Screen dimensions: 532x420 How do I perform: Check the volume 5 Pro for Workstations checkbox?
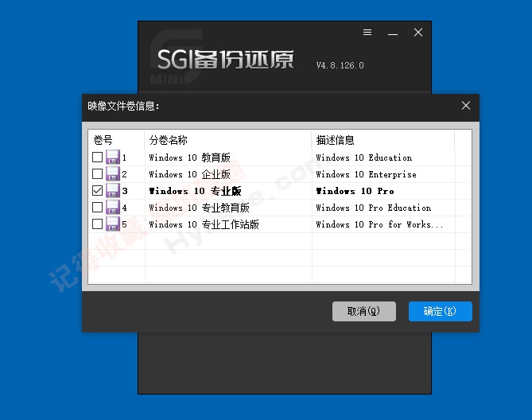point(97,224)
